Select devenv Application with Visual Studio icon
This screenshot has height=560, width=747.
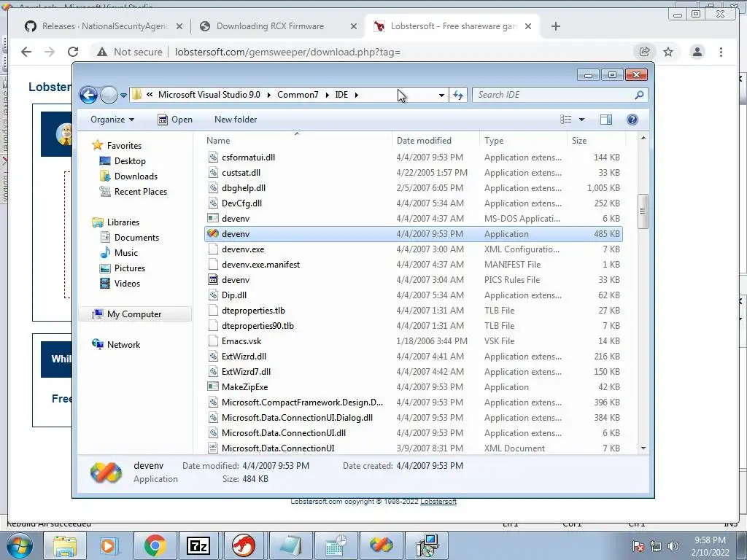[x=413, y=234]
